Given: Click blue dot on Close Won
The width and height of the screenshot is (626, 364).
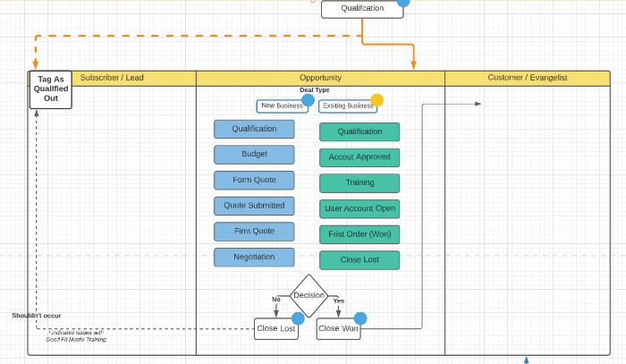Looking at the screenshot, I should [360, 318].
